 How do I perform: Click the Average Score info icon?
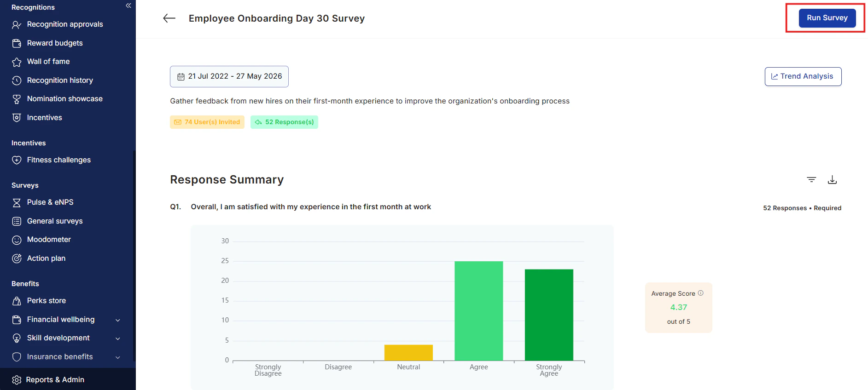(x=700, y=293)
